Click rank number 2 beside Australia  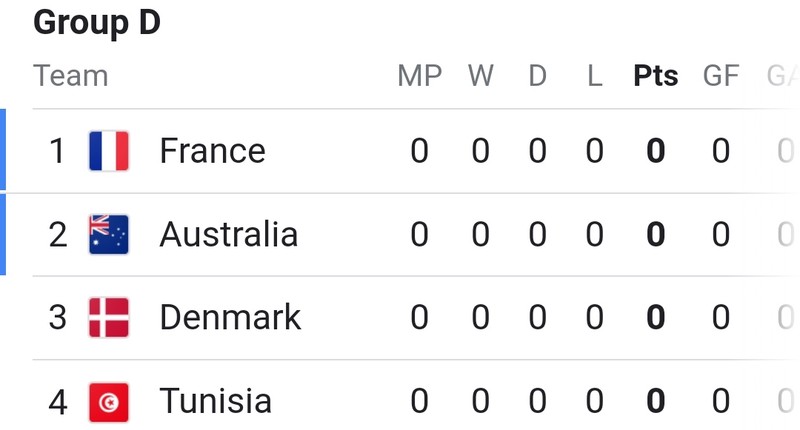58,235
